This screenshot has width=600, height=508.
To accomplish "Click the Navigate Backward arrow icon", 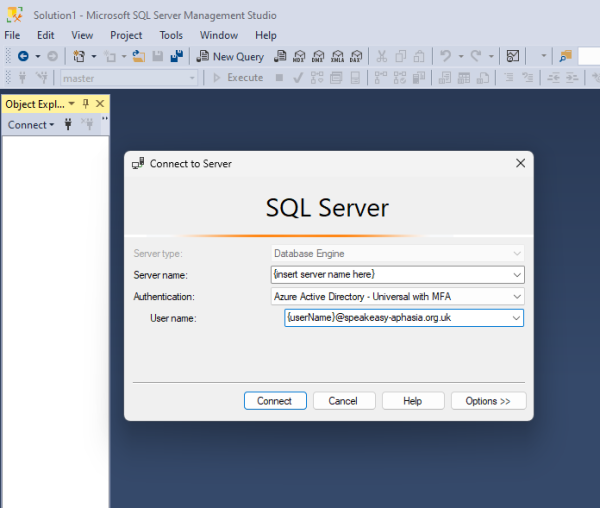I will [23, 57].
